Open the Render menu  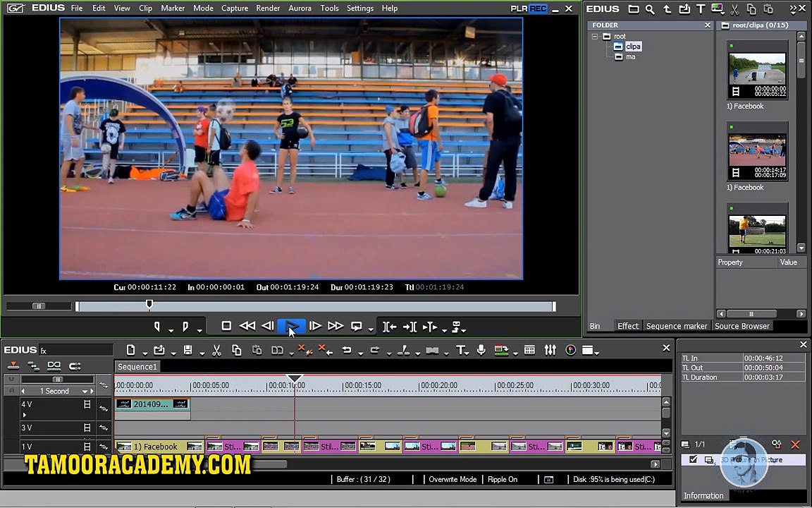pos(268,8)
